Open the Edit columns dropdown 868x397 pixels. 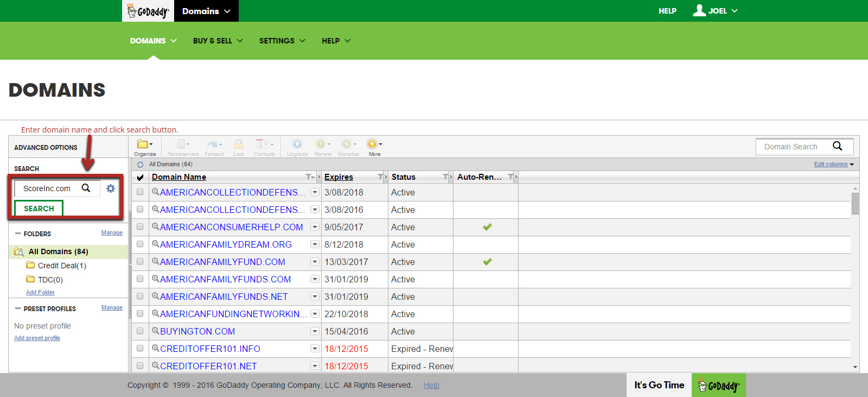pos(834,164)
